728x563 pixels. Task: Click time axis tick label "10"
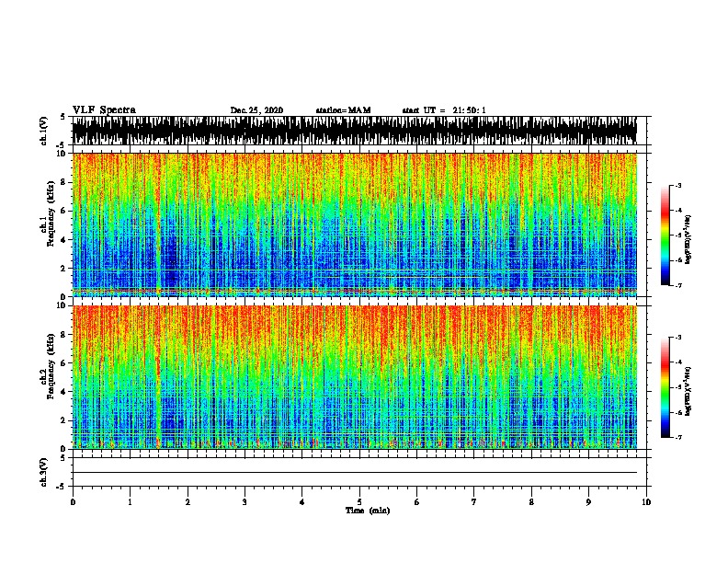646,501
